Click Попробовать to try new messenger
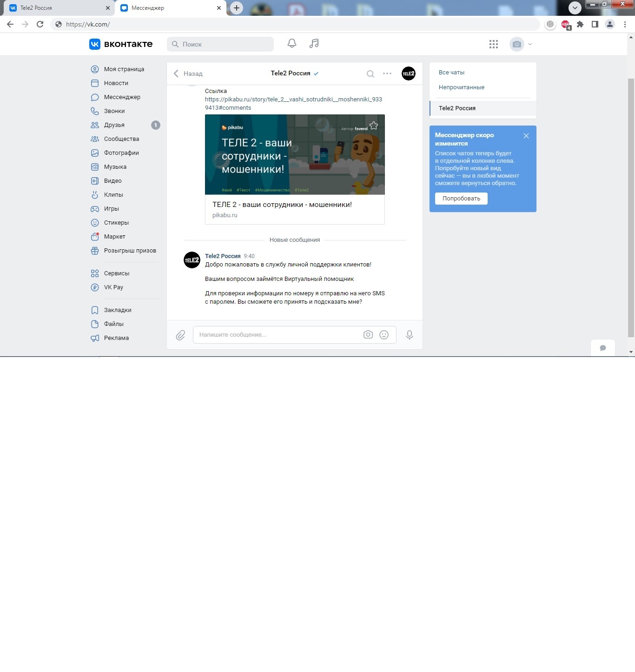This screenshot has height=672, width=635. (x=461, y=199)
